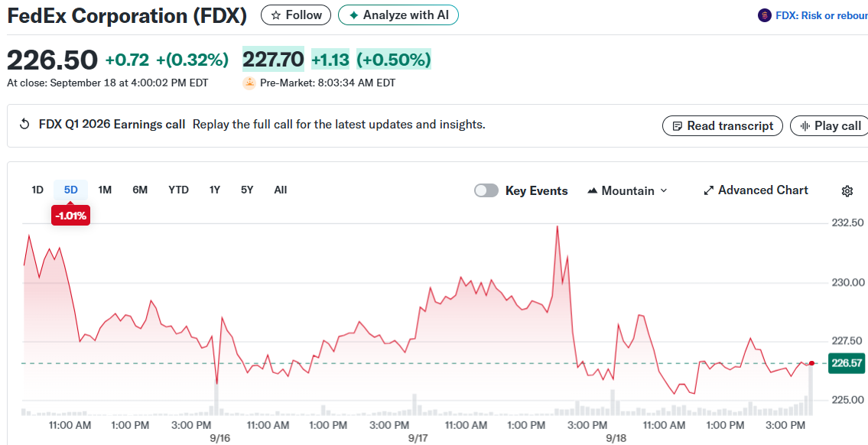Open chart settings gear icon
This screenshot has width=868, height=445.
click(x=847, y=191)
